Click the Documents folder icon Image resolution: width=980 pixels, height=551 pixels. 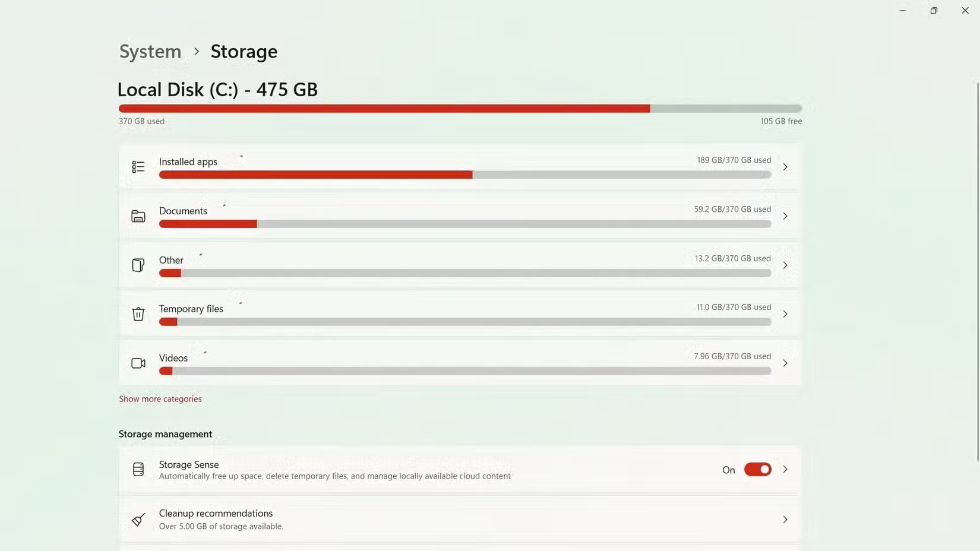138,216
